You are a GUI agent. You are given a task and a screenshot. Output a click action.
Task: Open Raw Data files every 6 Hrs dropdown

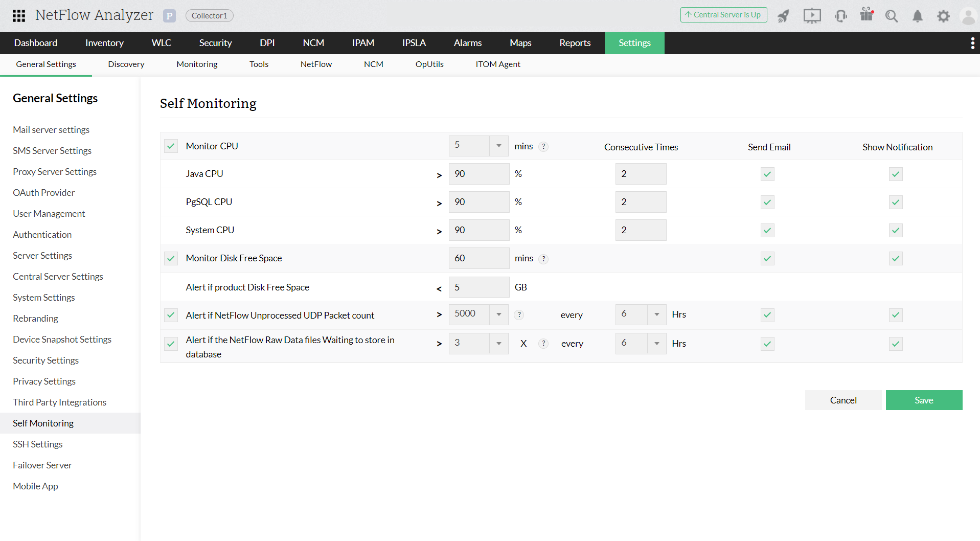(656, 344)
